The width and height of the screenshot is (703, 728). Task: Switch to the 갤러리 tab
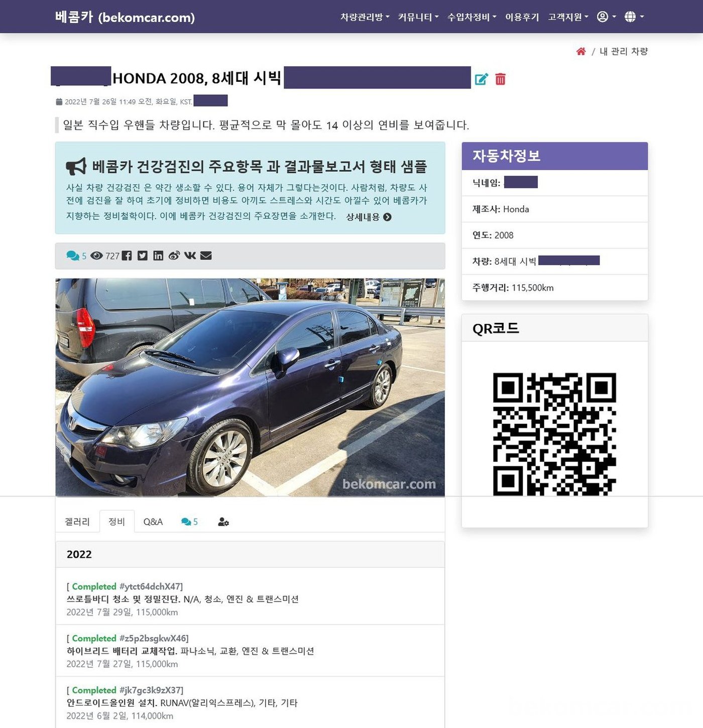pyautogui.click(x=77, y=522)
